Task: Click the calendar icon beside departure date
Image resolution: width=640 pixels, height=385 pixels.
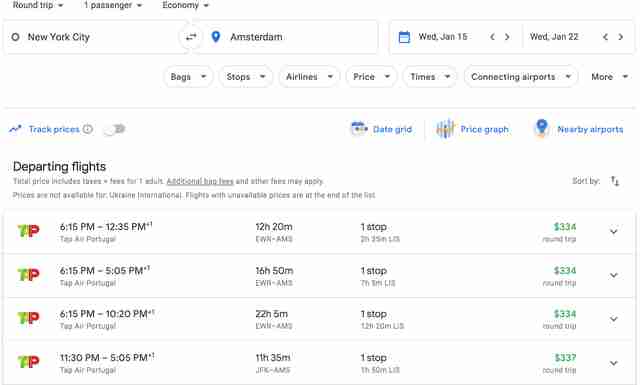Action: pyautogui.click(x=404, y=37)
